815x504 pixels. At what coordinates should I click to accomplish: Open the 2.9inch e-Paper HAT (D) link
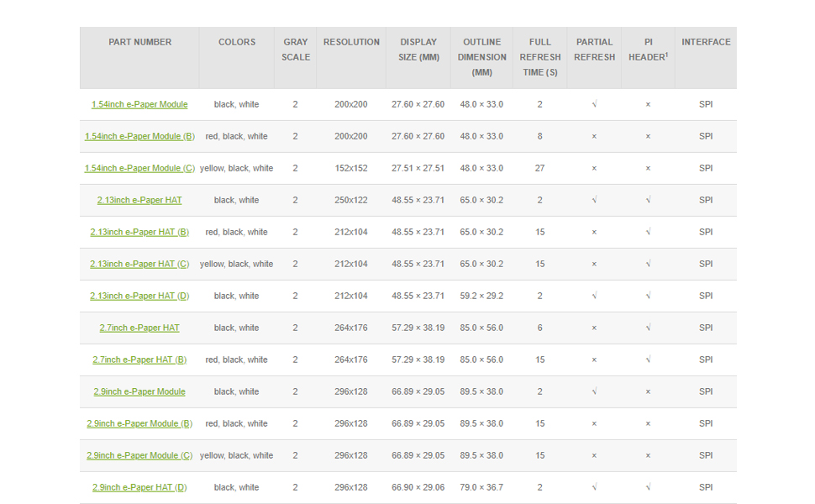point(139,487)
